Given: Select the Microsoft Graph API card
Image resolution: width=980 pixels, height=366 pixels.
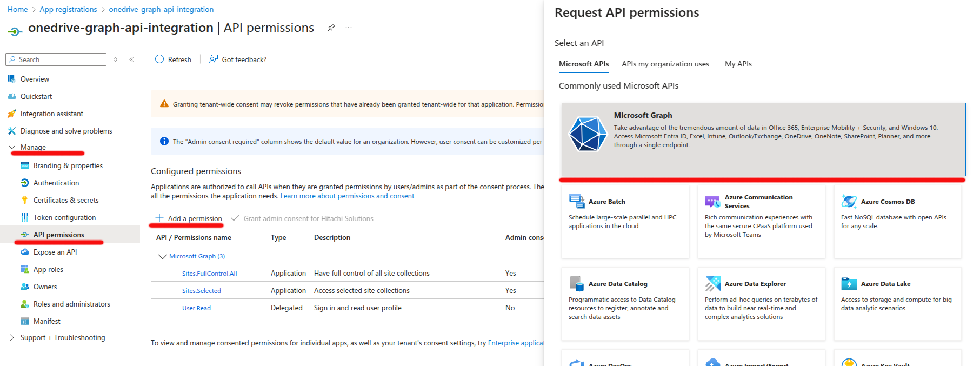Looking at the screenshot, I should coord(764,139).
